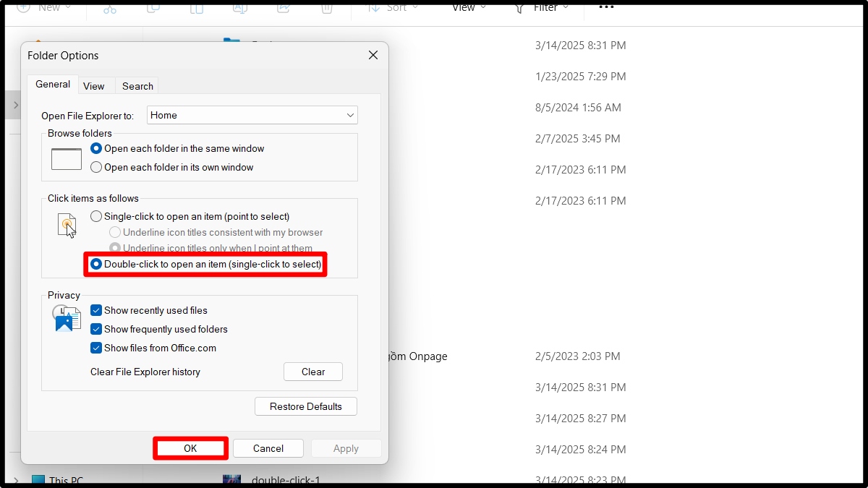868x488 pixels.
Task: Click the See more ellipsis icon
Action: pos(606,7)
